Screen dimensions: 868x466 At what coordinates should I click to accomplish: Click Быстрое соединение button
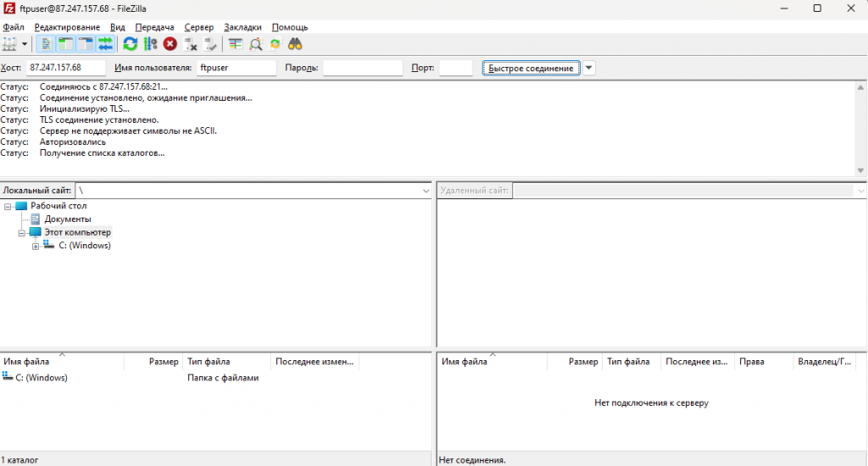[531, 68]
